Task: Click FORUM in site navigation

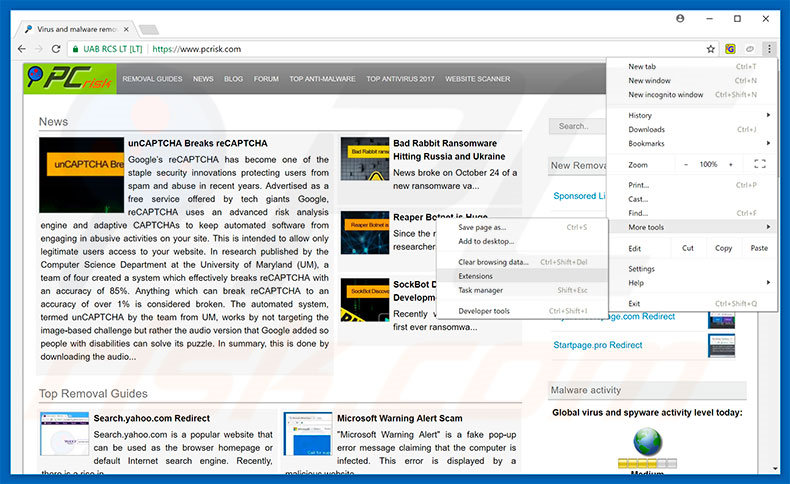Action: pyautogui.click(x=266, y=79)
